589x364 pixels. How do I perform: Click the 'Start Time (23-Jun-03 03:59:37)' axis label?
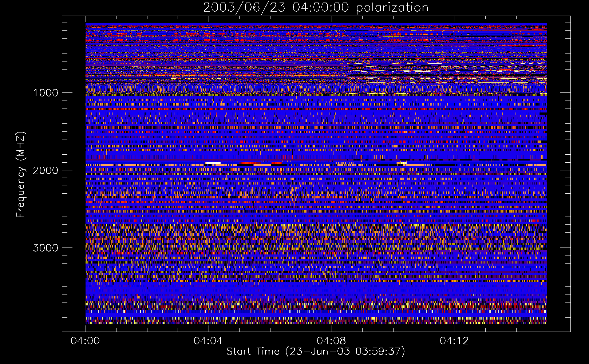(316, 352)
